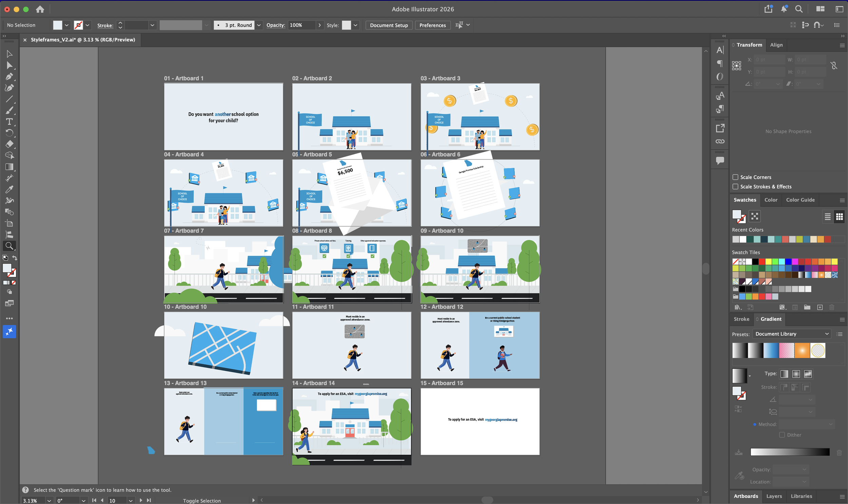Select the Gradient tool in toolbar
The width and height of the screenshot is (848, 504).
coord(9,167)
